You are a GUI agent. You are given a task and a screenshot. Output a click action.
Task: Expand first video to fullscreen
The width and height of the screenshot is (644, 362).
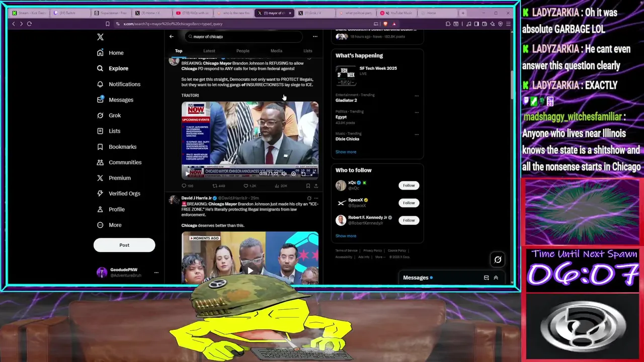point(312,174)
